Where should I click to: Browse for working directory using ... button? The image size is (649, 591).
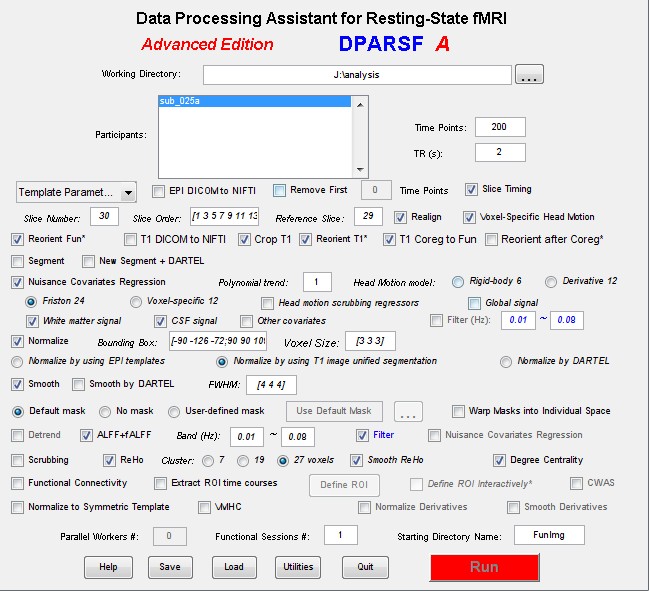coord(529,74)
